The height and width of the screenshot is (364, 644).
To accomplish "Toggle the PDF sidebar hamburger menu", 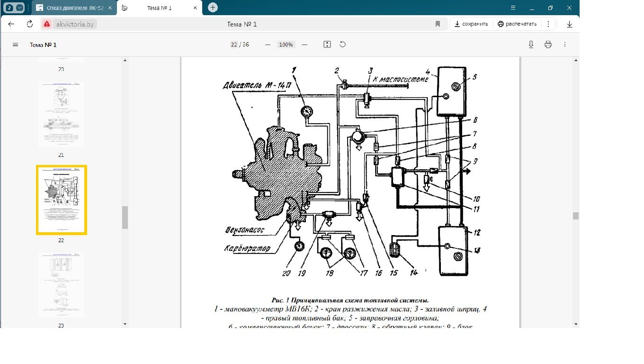I will point(15,45).
